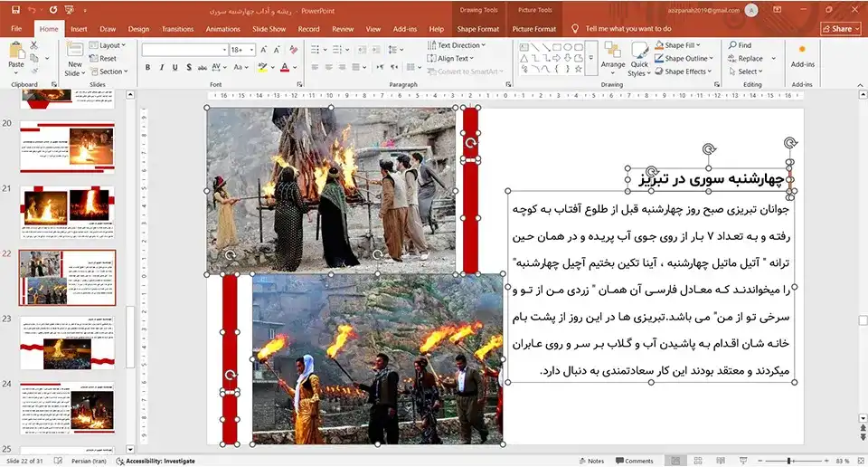Open the File menu
868x467 pixels.
[16, 29]
